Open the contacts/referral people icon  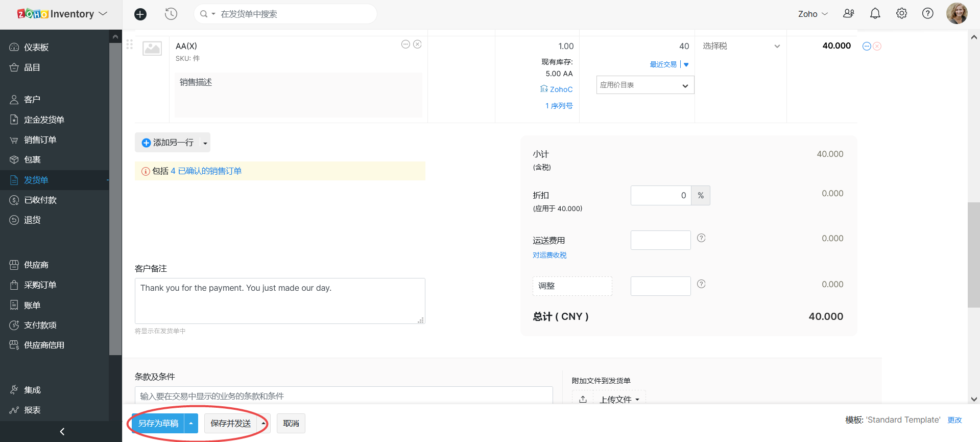point(848,14)
